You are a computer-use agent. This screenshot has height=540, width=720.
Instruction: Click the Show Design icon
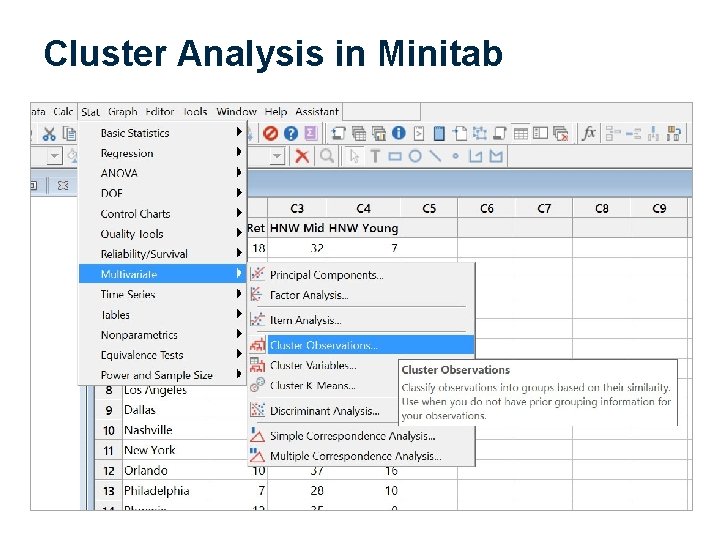click(480, 134)
